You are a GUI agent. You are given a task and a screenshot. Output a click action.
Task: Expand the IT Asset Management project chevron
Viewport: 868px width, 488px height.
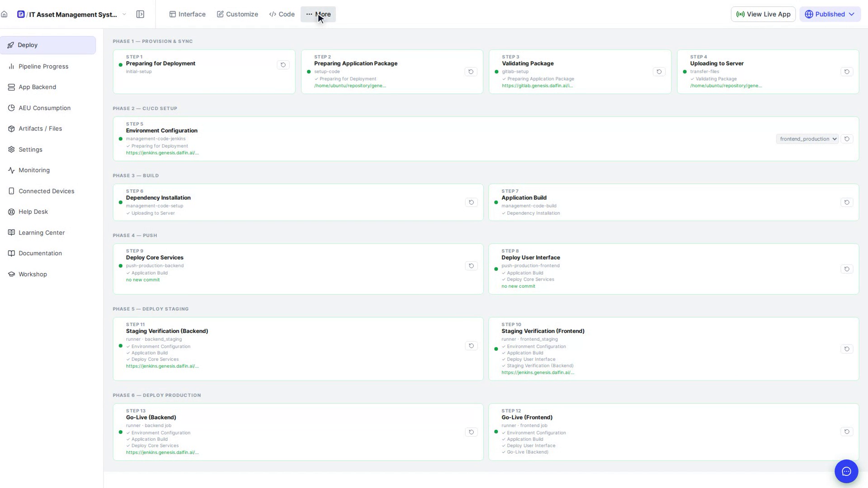(124, 14)
